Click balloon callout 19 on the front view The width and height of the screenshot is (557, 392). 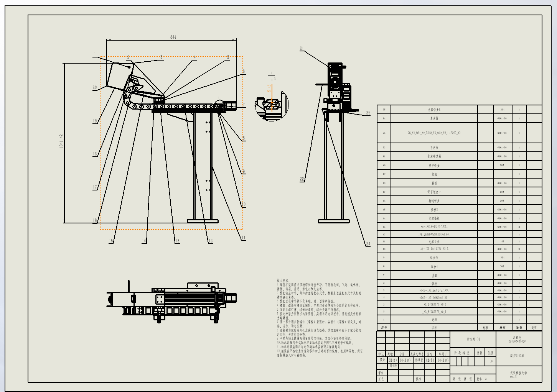[95, 121]
